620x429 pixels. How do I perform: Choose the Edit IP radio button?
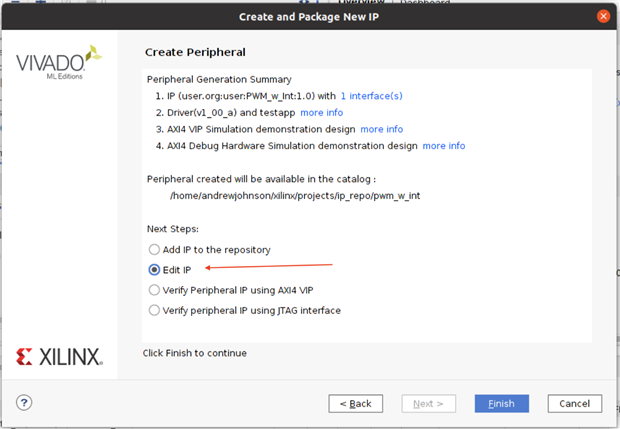(154, 269)
